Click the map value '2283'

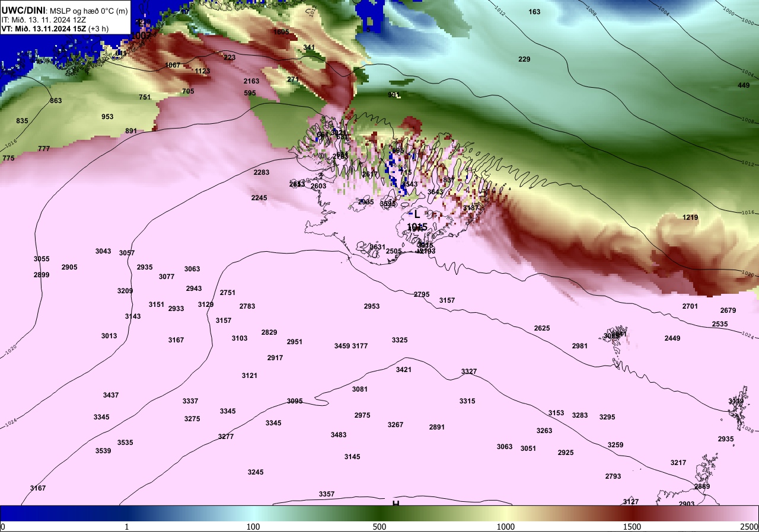pos(261,172)
